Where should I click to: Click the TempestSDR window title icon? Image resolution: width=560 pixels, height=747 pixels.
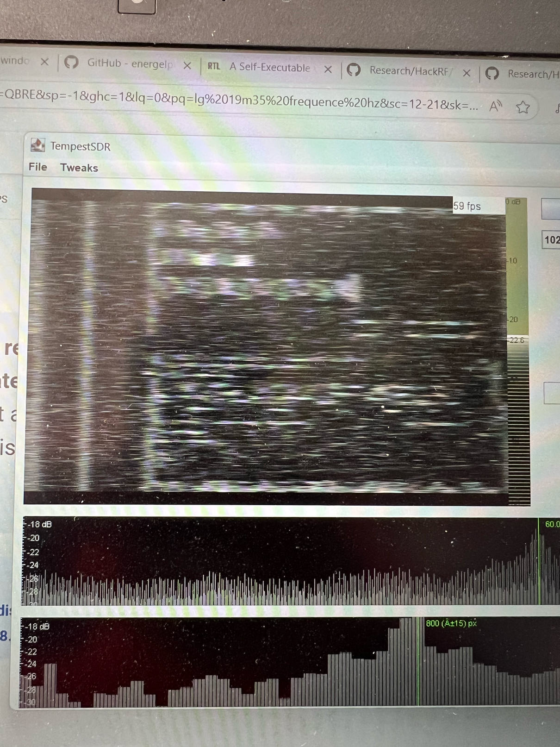tap(37, 145)
